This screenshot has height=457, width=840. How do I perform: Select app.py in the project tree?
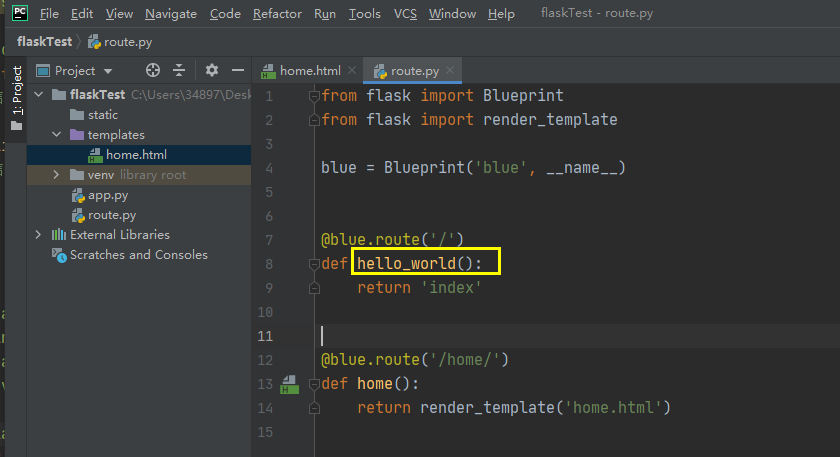pos(100,196)
